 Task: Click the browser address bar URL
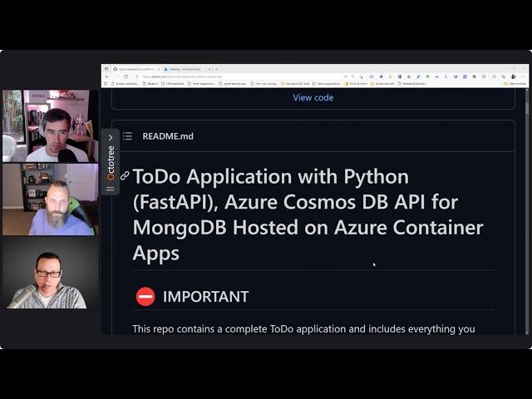click(x=182, y=76)
